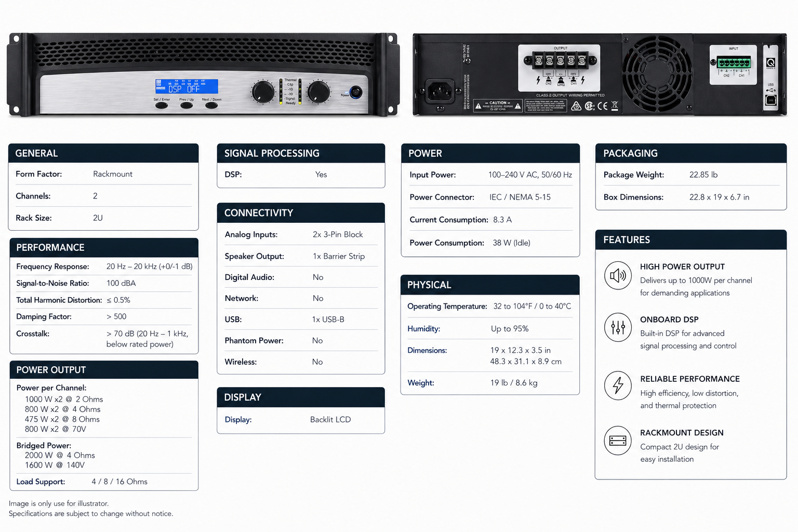Click the Current Consumption value '8.3 A'
Screen dimensions: 798x532
coord(502,220)
